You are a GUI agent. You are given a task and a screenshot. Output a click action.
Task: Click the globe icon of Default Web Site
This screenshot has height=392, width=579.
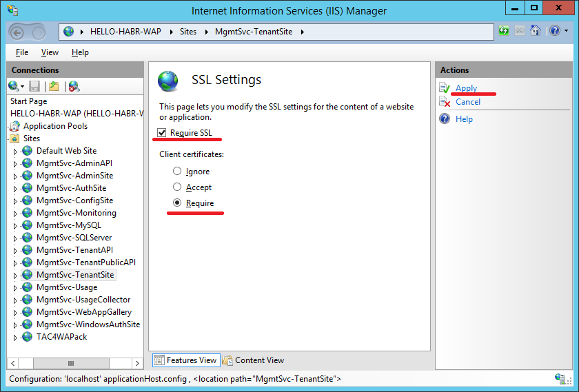tap(27, 151)
